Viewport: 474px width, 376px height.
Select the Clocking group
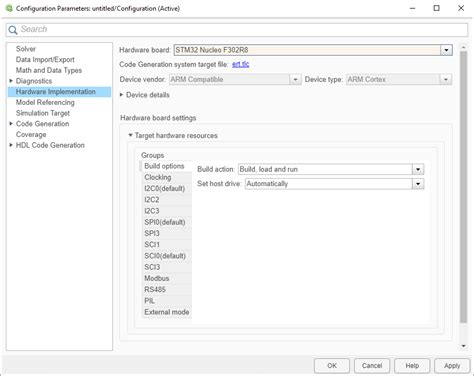pyautogui.click(x=167, y=177)
